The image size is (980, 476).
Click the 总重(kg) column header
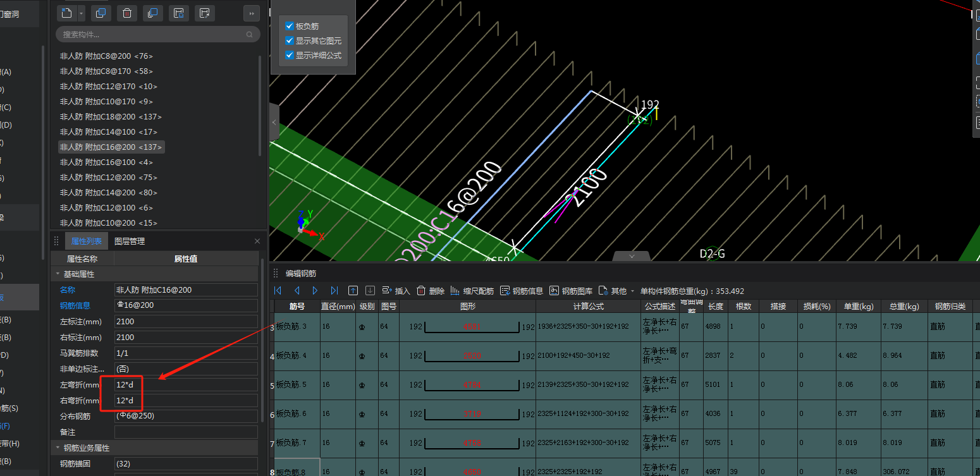pos(904,306)
